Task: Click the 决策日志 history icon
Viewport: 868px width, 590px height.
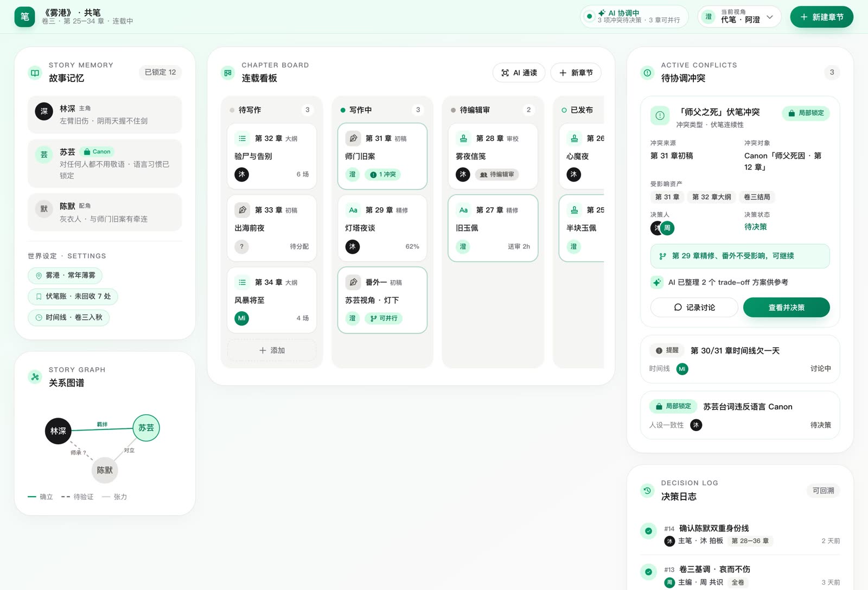Action: click(647, 491)
